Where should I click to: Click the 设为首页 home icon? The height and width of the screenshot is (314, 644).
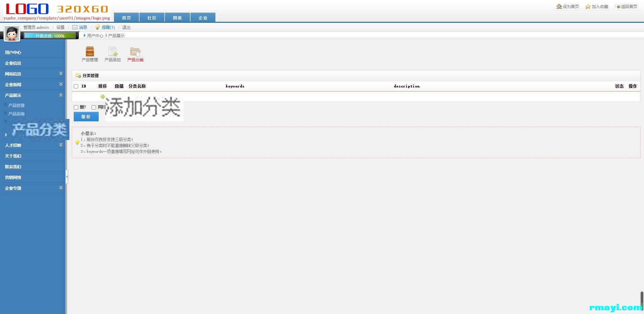click(x=559, y=6)
